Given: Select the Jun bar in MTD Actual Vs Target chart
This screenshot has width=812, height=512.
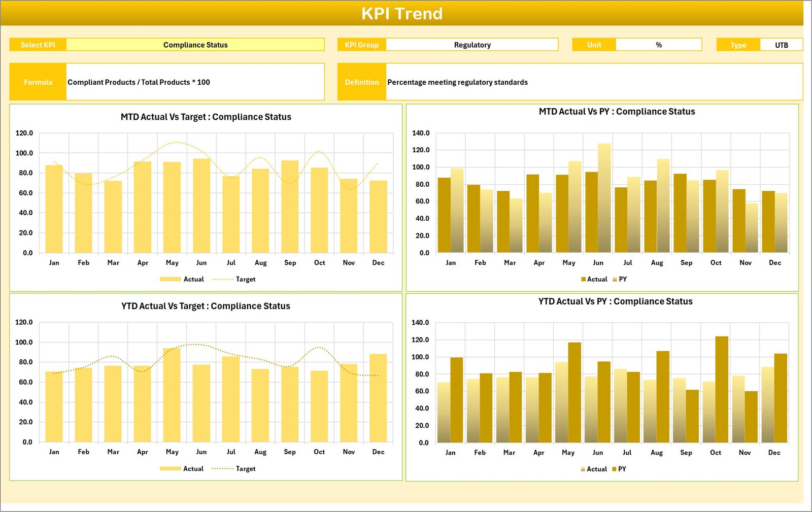Looking at the screenshot, I should pos(201,206).
